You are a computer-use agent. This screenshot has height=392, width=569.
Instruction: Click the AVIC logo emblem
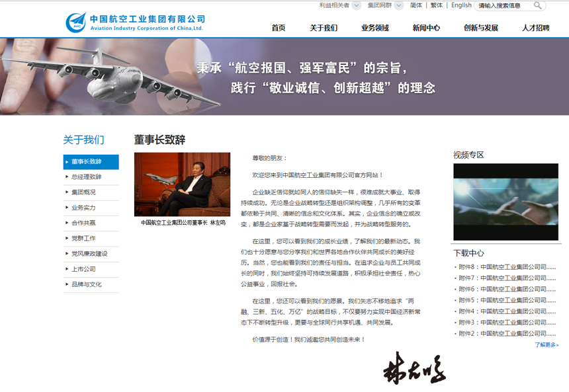[x=76, y=22]
